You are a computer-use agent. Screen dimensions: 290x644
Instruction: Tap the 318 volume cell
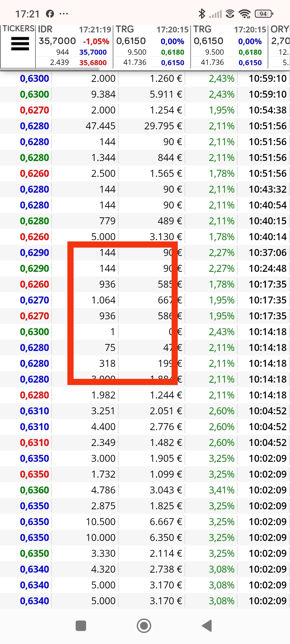[107, 363]
